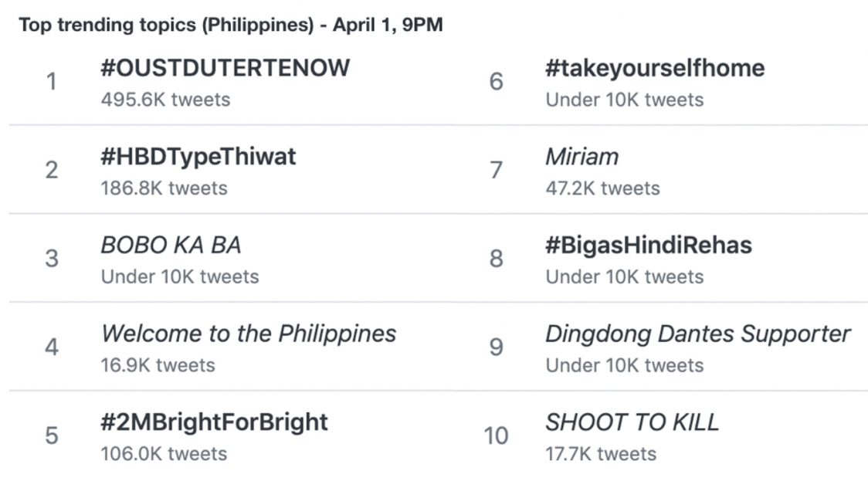Click rank number 6 in list
This screenshot has height=488, width=868.
[496, 82]
